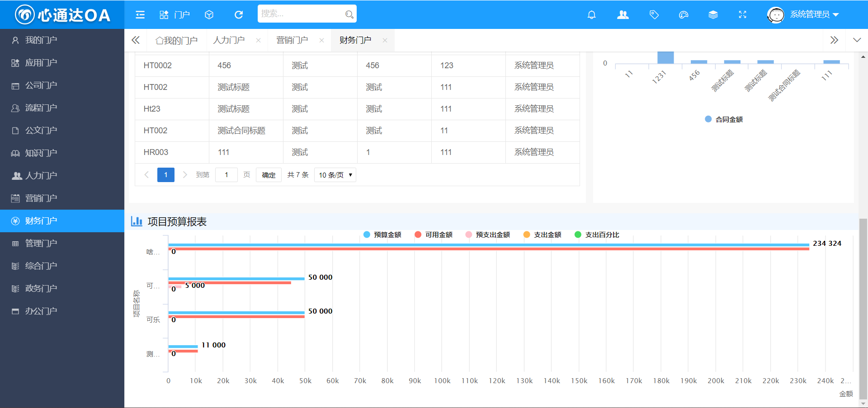The height and width of the screenshot is (408, 868).
Task: Open 流程门户 in the sidebar
Action: click(62, 108)
